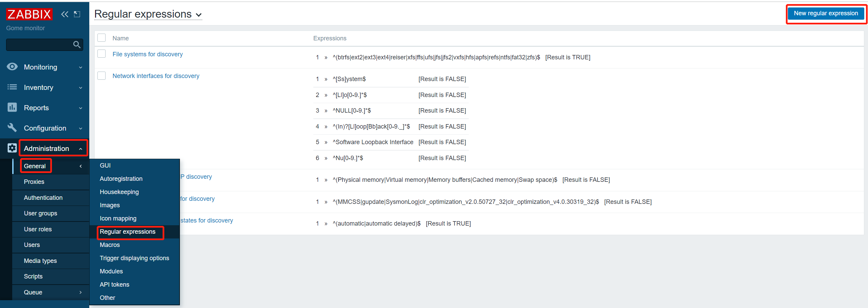Screen dimensions: 868x308
Task: Check the Network interfaces for discovery checkbox
Action: pos(101,75)
